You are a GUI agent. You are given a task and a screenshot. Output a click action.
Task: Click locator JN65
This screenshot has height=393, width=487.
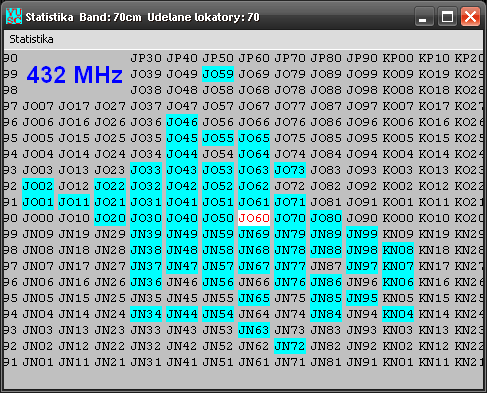coord(254,298)
